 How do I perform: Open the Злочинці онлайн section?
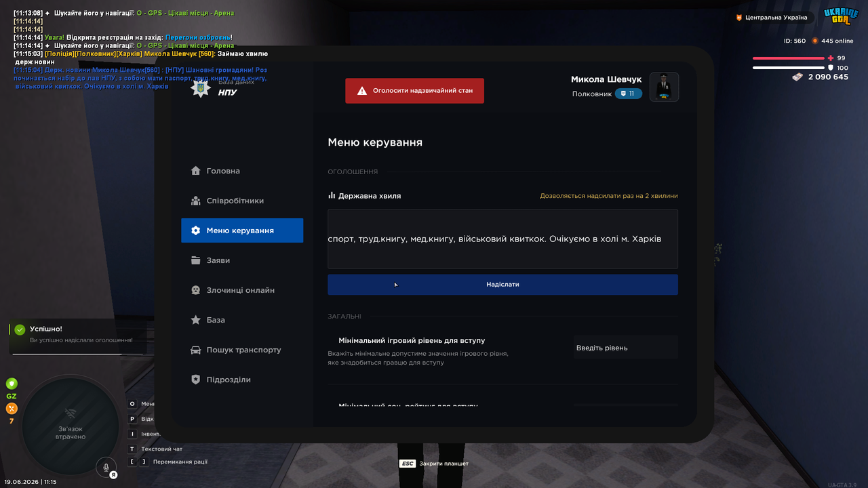(x=242, y=290)
